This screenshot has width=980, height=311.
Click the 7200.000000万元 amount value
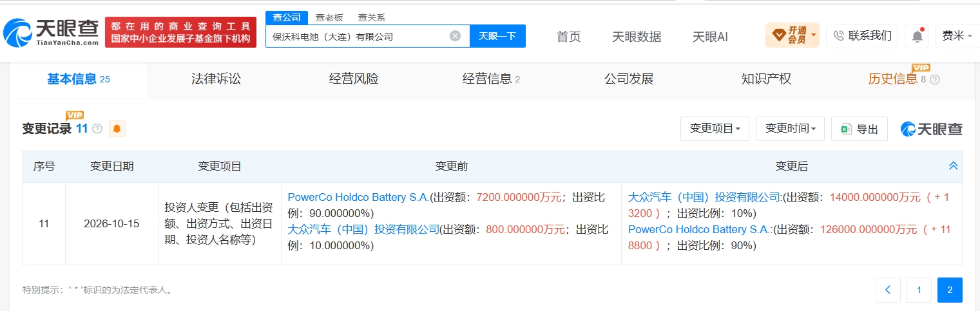519,198
